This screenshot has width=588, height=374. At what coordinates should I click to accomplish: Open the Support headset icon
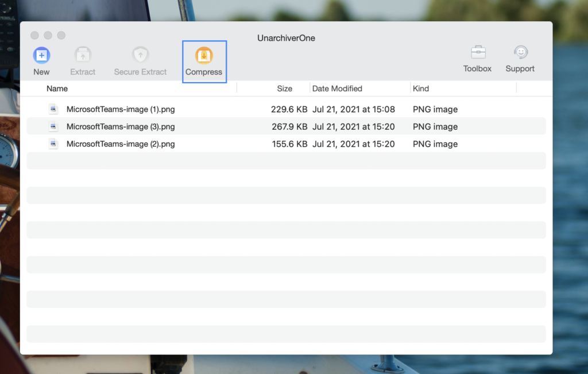click(x=520, y=52)
